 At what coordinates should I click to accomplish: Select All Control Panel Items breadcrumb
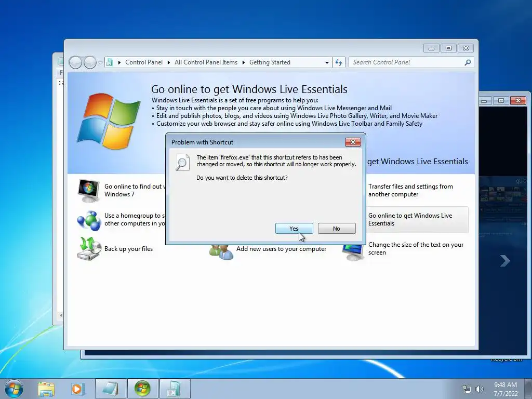click(206, 62)
